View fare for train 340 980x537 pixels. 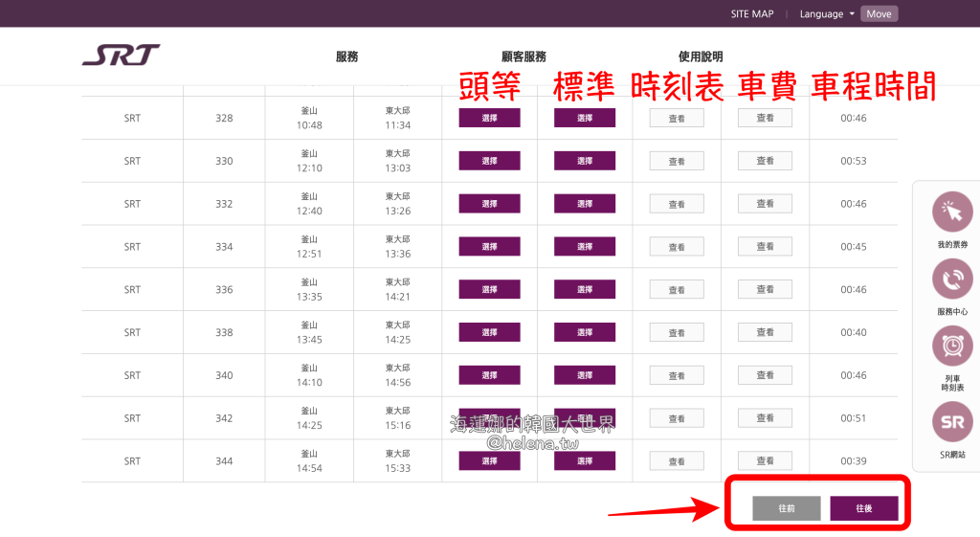pos(765,375)
